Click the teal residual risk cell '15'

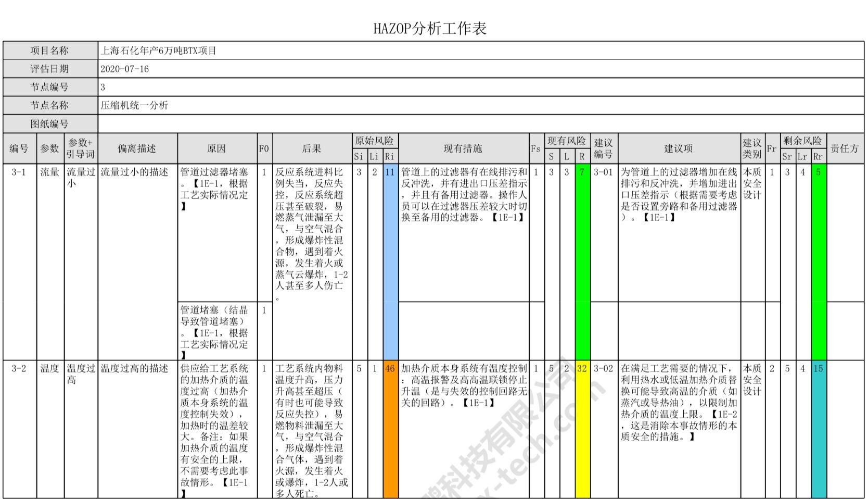pos(819,429)
